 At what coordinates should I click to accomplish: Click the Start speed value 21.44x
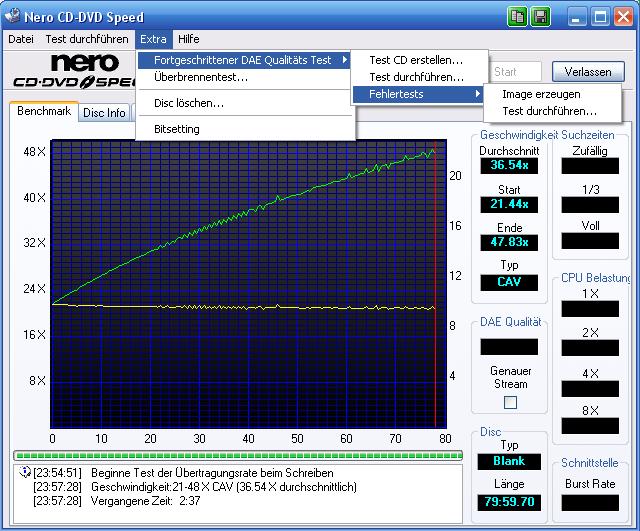[509, 204]
